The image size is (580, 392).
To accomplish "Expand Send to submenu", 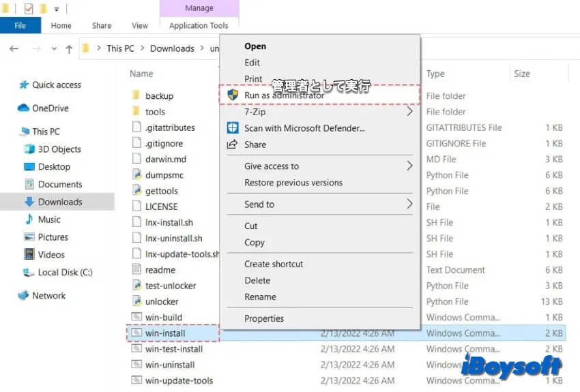I will [x=320, y=205].
